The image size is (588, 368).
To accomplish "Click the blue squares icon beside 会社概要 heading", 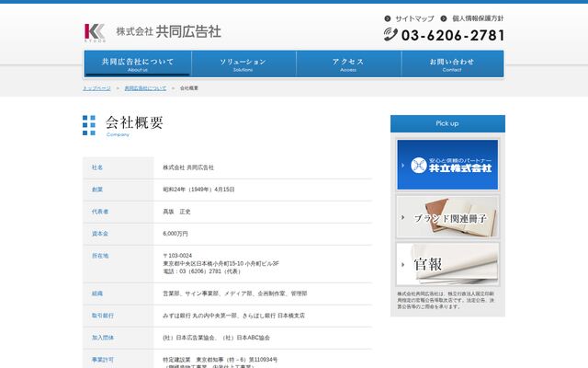I will [x=89, y=125].
